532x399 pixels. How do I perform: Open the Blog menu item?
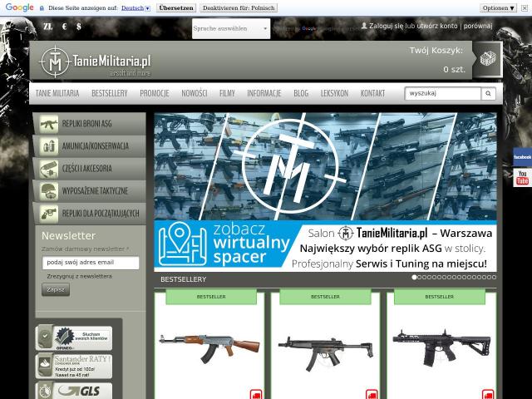tap(301, 93)
